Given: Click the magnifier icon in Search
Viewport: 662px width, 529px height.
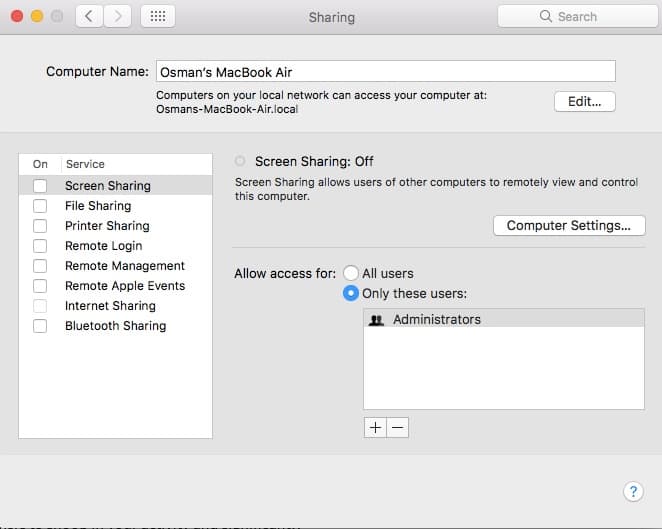Looking at the screenshot, I should point(545,16).
